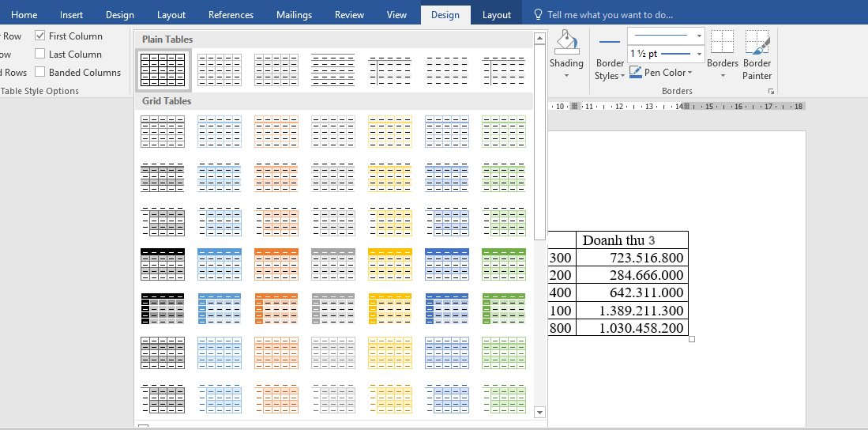Image resolution: width=868 pixels, height=430 pixels.
Task: Click the cell containing 1.030.458.200
Action: coord(632,327)
